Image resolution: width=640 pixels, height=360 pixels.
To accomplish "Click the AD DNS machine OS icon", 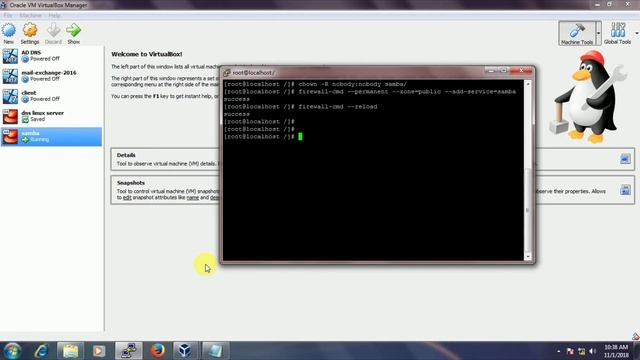I will point(10,56).
